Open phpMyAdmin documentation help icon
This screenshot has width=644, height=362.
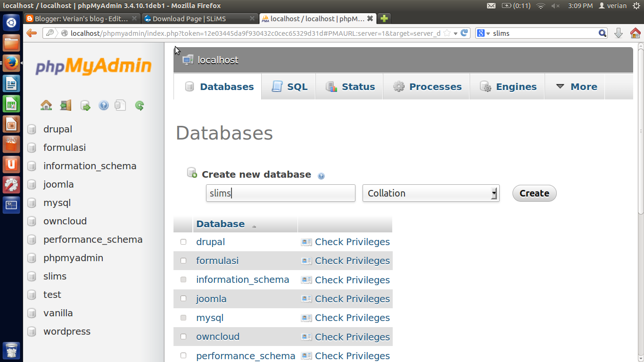coord(104,106)
